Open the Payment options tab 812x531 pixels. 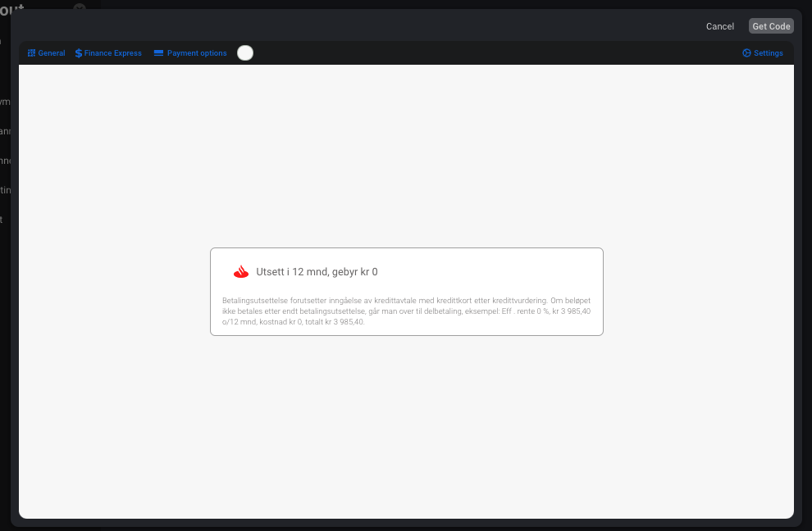(190, 52)
